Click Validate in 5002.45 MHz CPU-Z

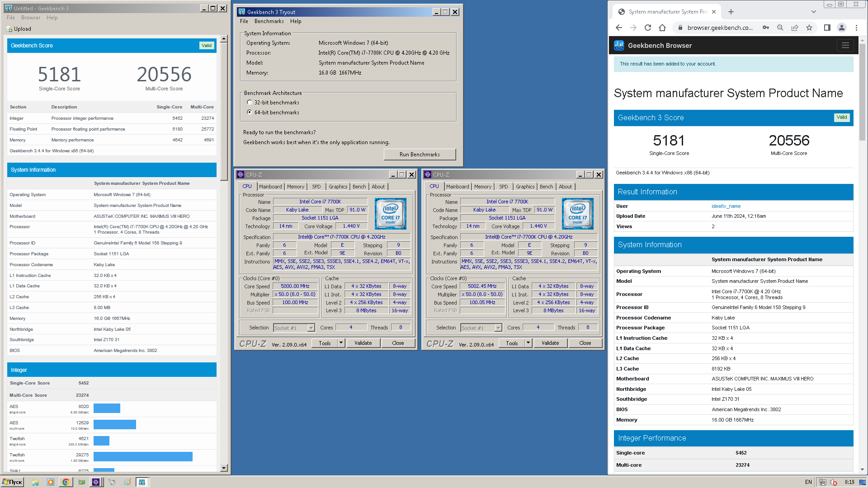(550, 343)
